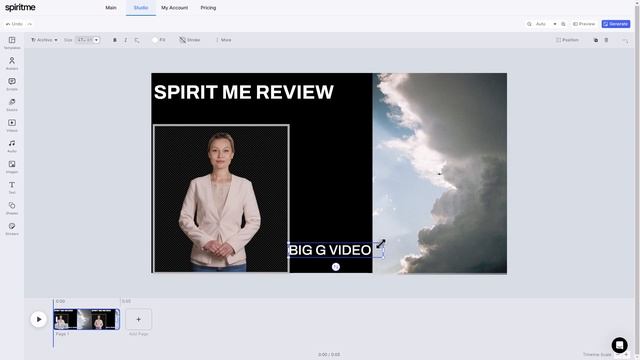The image size is (640, 360).
Task: Open the Templates panel in sidebar
Action: click(x=12, y=42)
